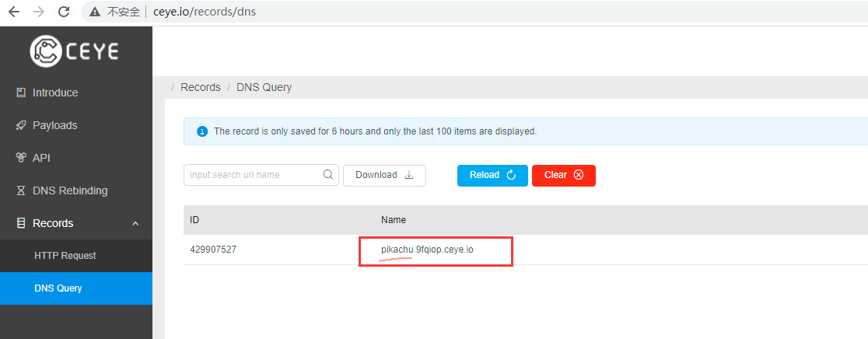The width and height of the screenshot is (868, 339).
Task: Click the pikachu.9fqiop.ceye.io record name
Action: (x=427, y=250)
